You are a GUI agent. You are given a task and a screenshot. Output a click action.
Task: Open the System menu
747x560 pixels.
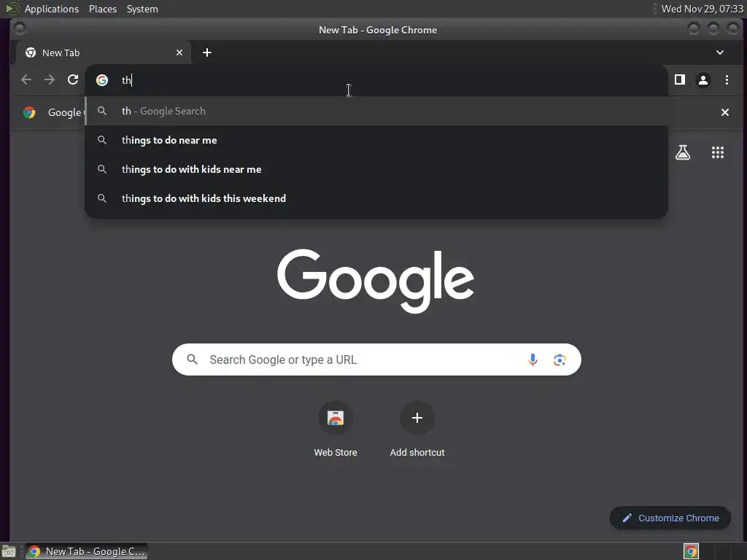(x=142, y=9)
